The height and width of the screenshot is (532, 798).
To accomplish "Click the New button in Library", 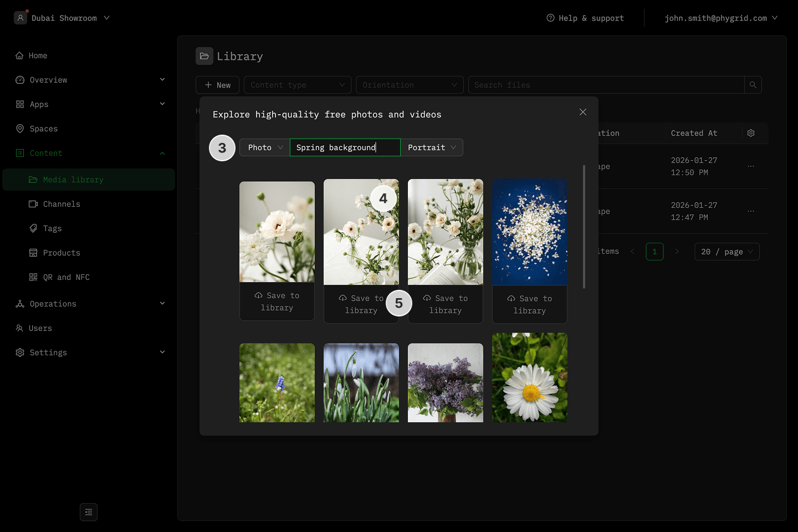I will [217, 85].
